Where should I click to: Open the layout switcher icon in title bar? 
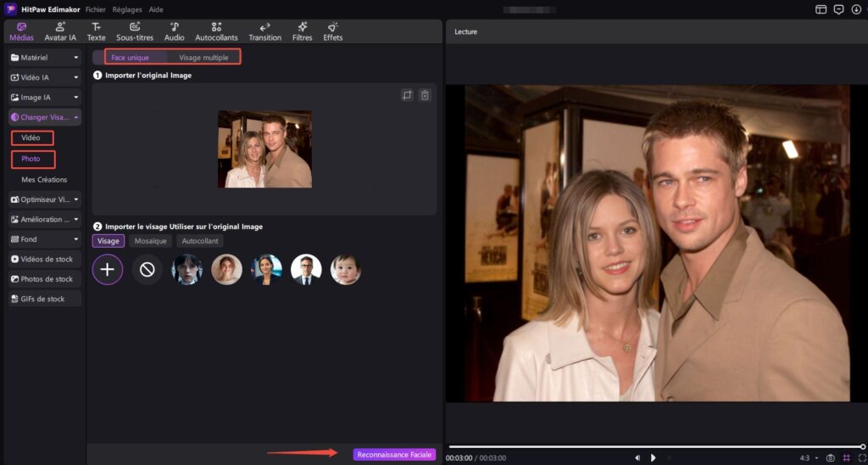[x=821, y=9]
